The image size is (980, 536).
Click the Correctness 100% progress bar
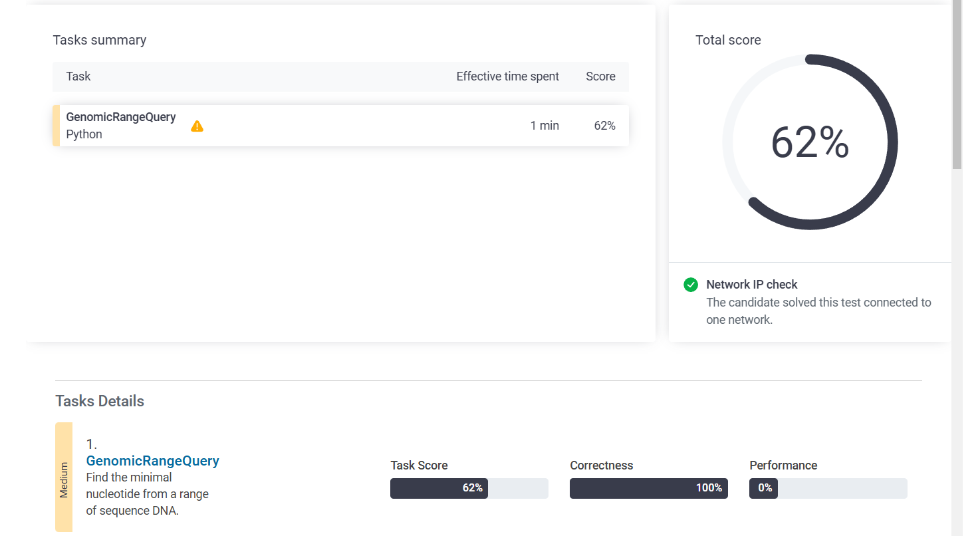click(649, 488)
